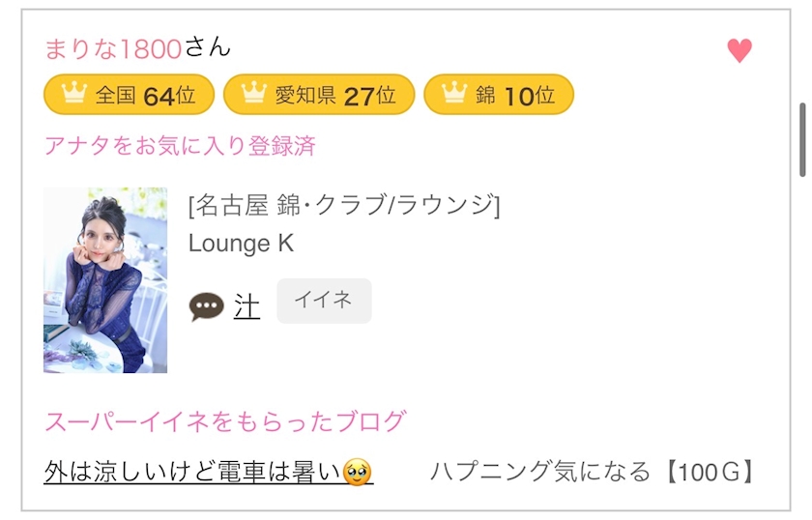Click the スーパーイイネをもらったブログ heading
The width and height of the screenshot is (812, 520).
pyautogui.click(x=225, y=421)
